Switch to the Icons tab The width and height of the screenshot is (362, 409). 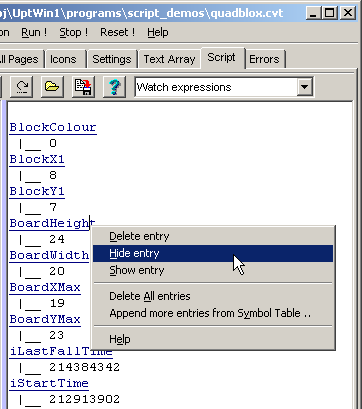point(63,59)
